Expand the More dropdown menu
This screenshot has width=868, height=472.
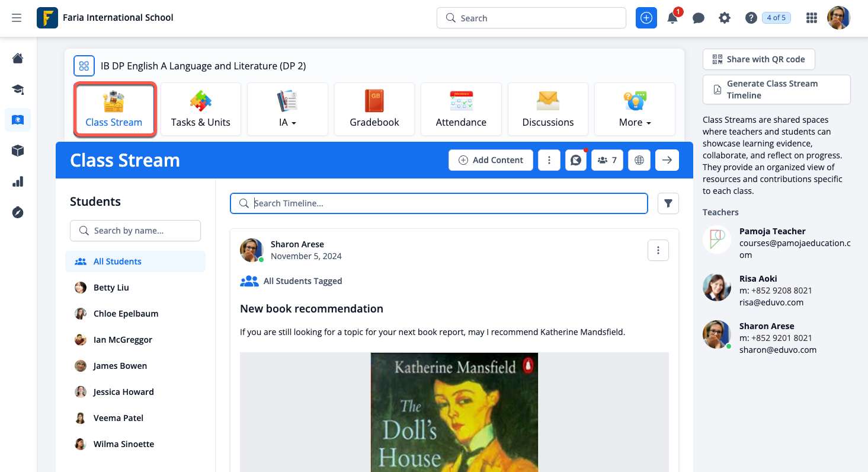[x=635, y=109]
